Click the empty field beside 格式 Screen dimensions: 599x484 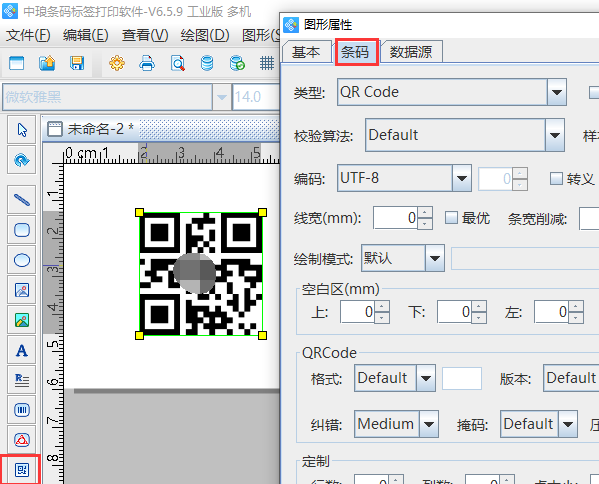461,378
